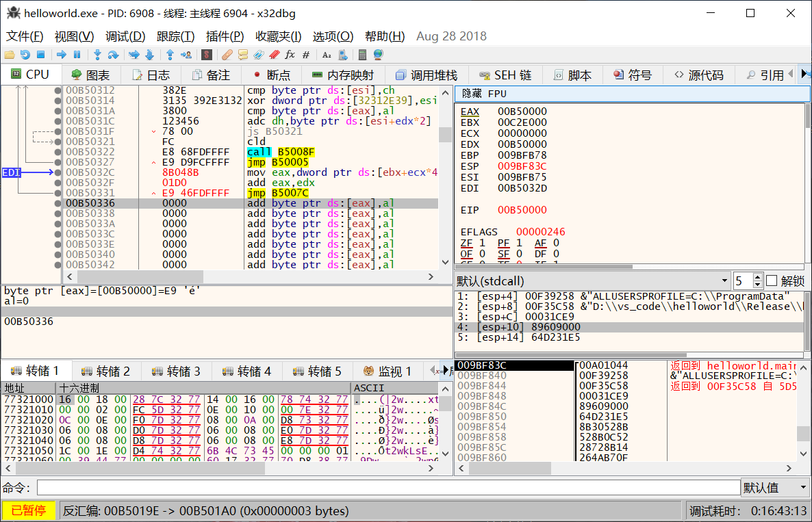Open functions with the fx icon
The height and width of the screenshot is (522, 812).
pos(290,54)
